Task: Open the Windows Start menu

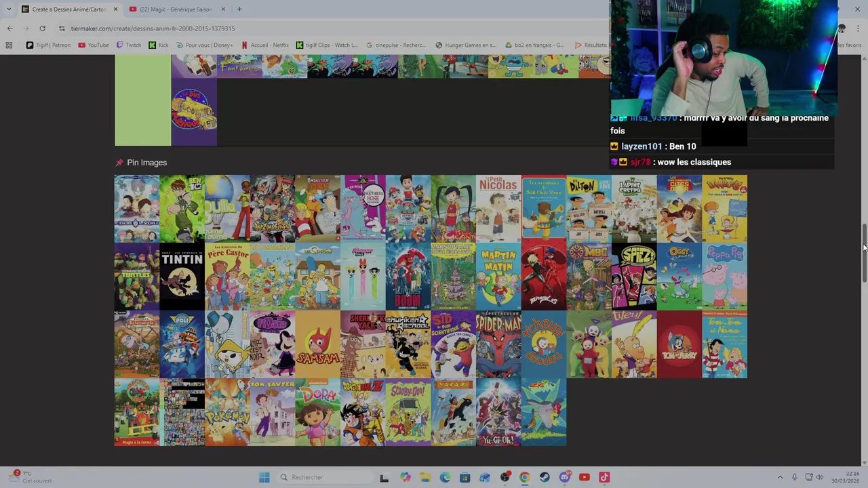Action: (x=264, y=477)
